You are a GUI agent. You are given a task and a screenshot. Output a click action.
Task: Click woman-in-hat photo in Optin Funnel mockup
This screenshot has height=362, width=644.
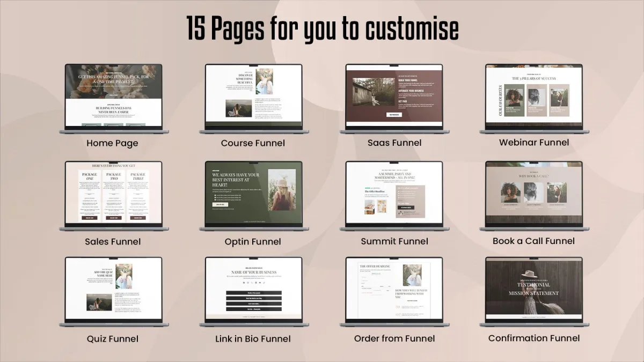coord(282,191)
